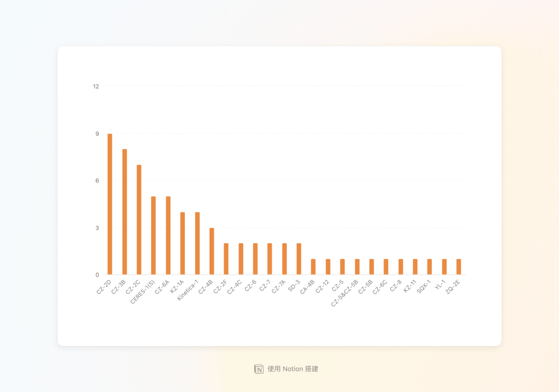Screen dimensions: 559x392
Task: Select the SD-3 bar
Action: 299,259
